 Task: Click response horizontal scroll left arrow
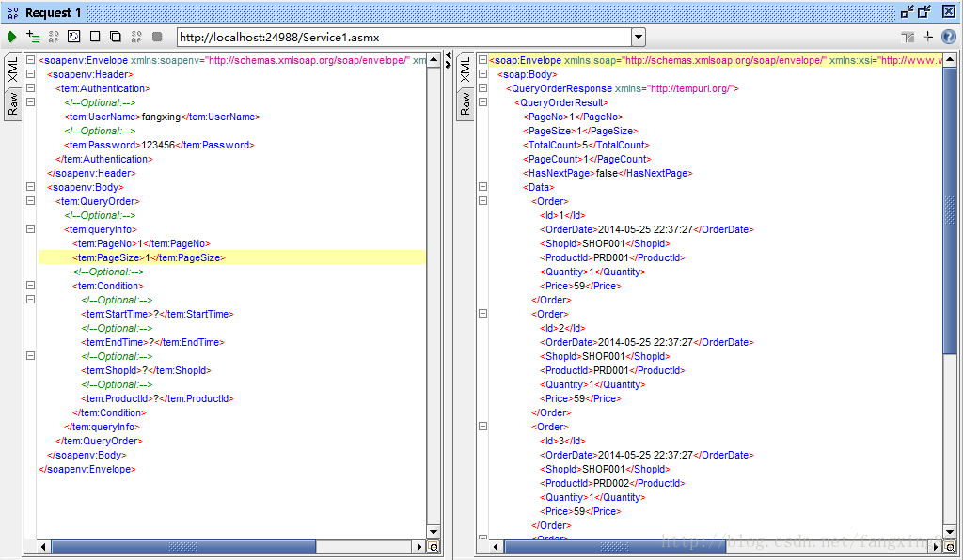[496, 547]
